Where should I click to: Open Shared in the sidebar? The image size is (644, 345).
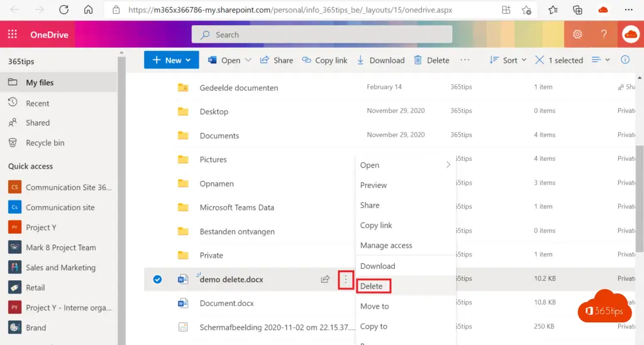click(58, 123)
